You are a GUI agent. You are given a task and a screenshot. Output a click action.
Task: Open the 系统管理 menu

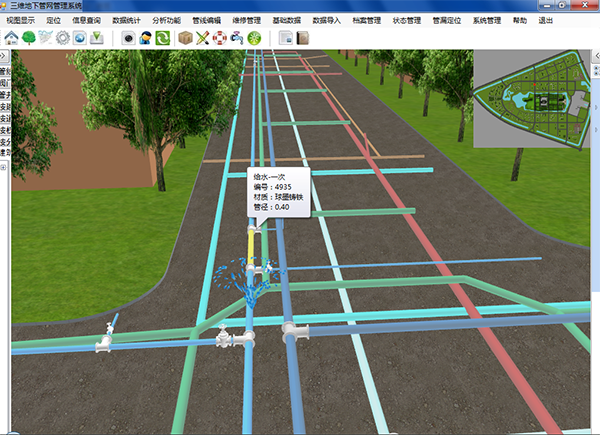click(487, 20)
